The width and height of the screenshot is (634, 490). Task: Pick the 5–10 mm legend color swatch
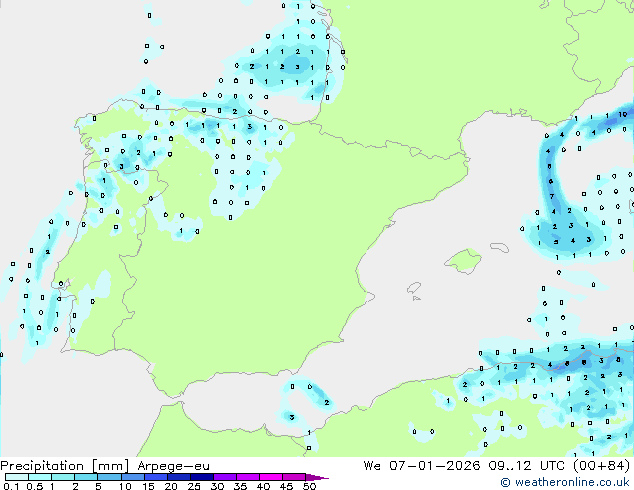click(109, 477)
